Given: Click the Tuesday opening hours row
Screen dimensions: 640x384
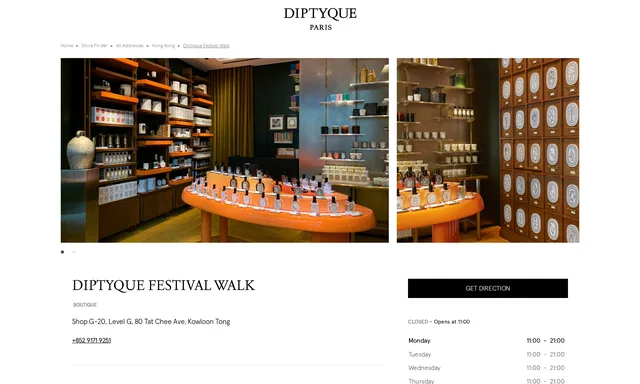Looking at the screenshot, I should coord(487,354).
